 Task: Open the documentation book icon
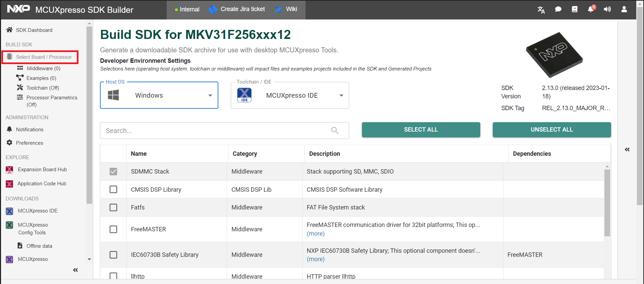[575, 9]
